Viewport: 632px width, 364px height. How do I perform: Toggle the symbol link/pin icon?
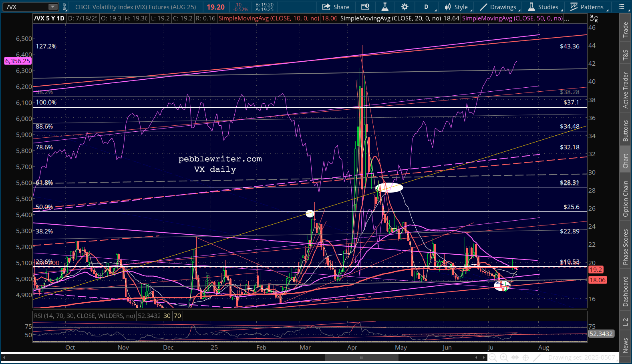pos(64,7)
